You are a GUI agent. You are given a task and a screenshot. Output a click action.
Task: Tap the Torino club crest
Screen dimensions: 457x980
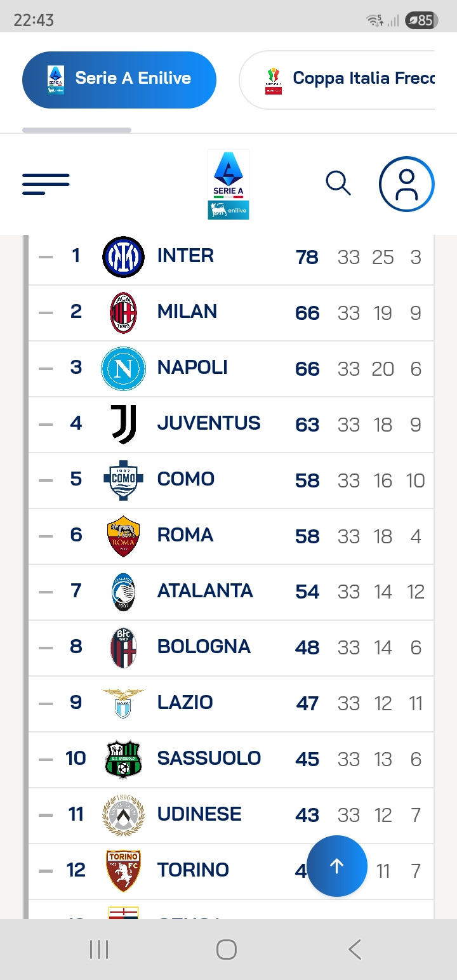123,870
